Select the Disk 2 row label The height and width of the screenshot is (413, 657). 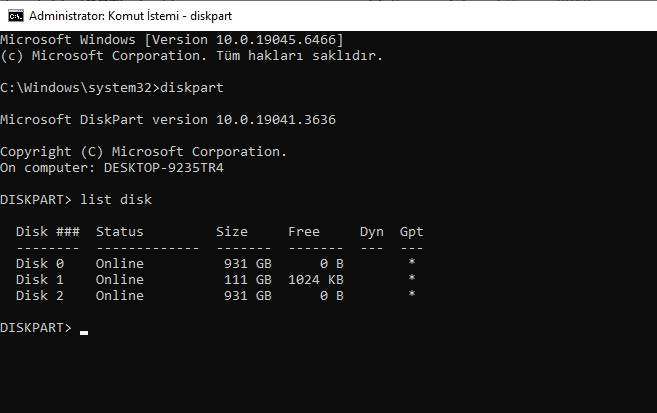[x=40, y=295]
